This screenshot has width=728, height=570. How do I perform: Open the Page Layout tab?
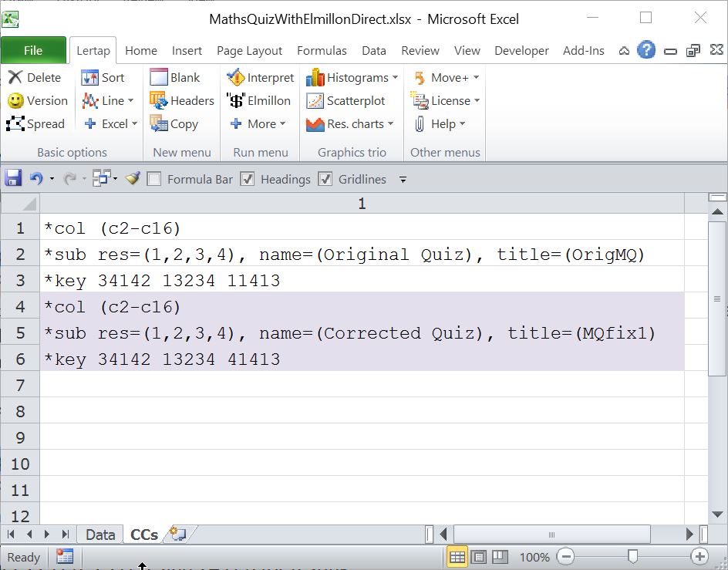(x=249, y=51)
